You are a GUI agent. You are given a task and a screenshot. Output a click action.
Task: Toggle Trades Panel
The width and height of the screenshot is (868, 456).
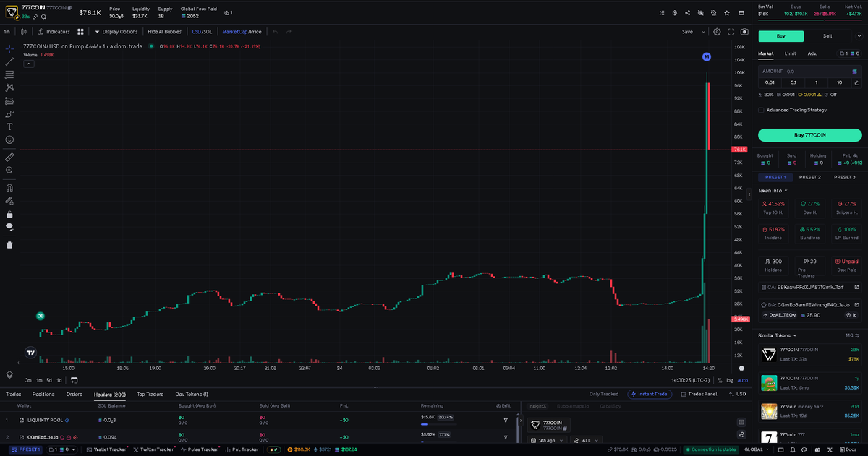(x=698, y=394)
